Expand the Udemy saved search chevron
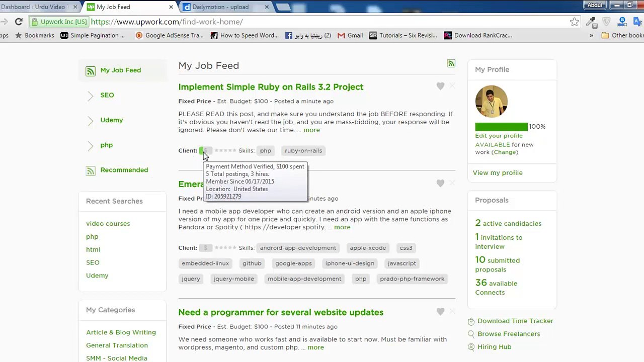Image resolution: width=644 pixels, height=362 pixels. pos(91,121)
